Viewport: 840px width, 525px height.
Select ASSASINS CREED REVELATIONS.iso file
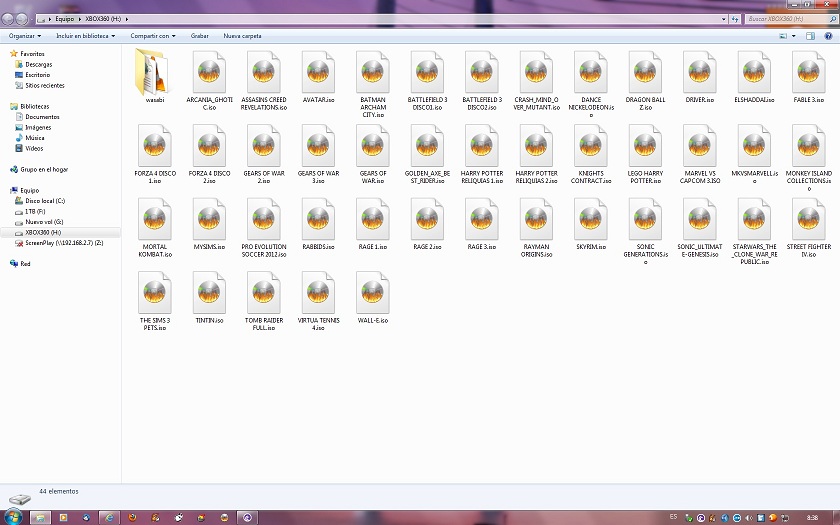point(264,80)
